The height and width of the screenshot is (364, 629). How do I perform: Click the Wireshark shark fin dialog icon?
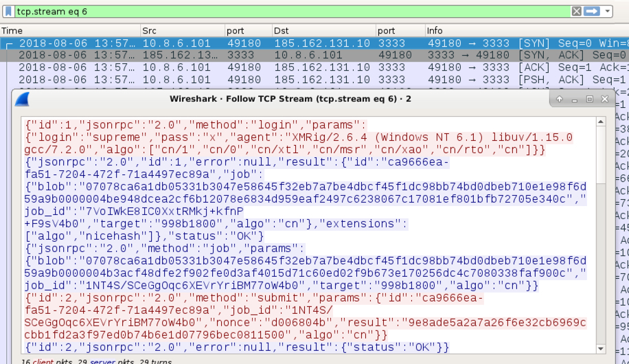tap(22, 99)
